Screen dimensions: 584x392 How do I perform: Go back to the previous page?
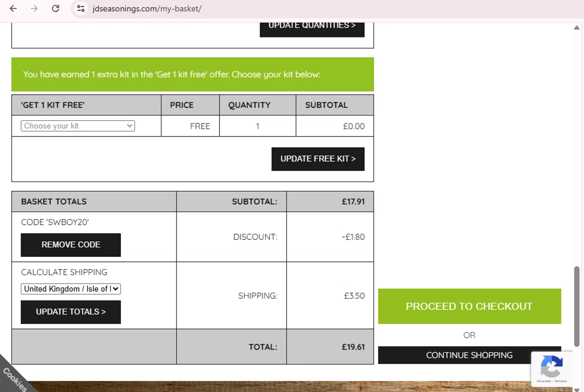click(x=13, y=9)
